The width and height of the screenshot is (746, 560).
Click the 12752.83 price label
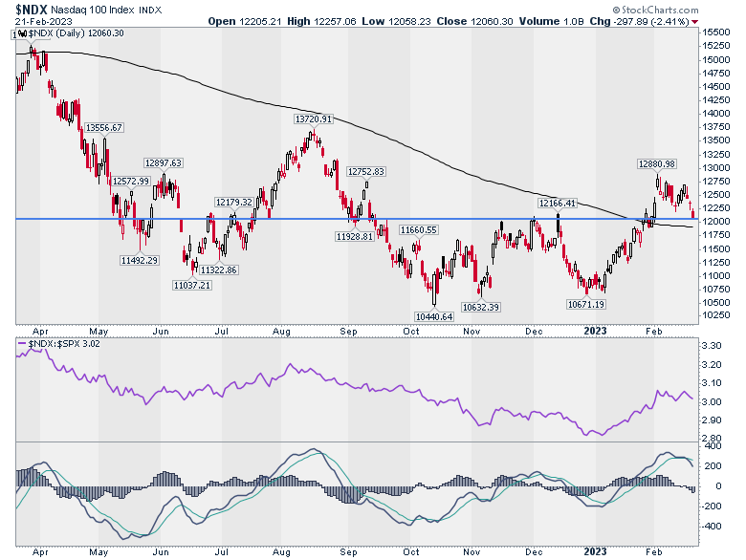365,172
